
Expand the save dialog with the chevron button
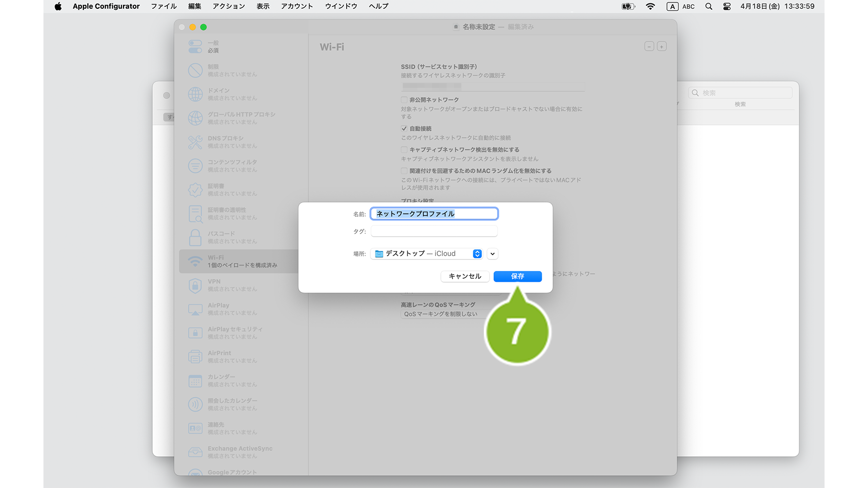pyautogui.click(x=493, y=254)
